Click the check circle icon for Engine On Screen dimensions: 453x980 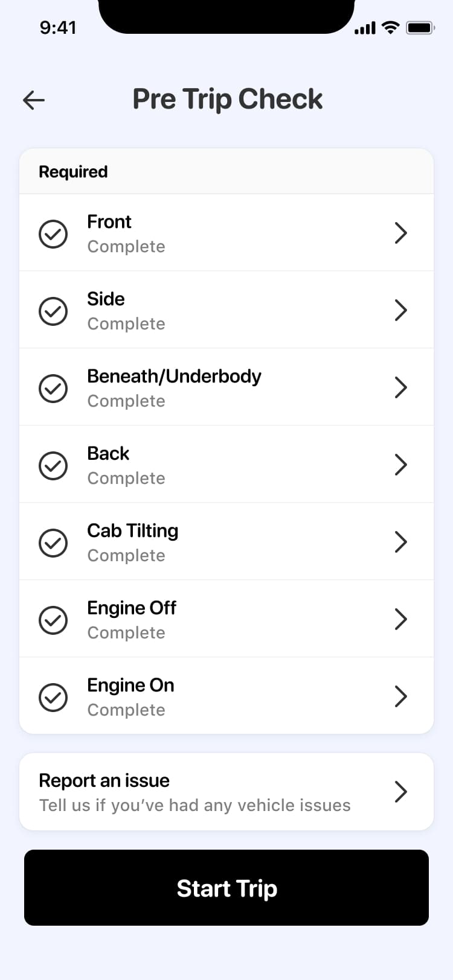pos(53,697)
